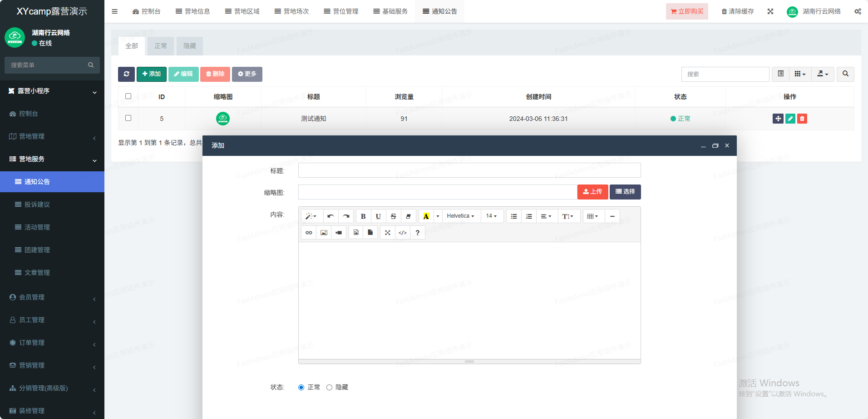The image size is (868, 419).
Task: Click the yellow highlighted text color swatch
Action: pos(426,216)
